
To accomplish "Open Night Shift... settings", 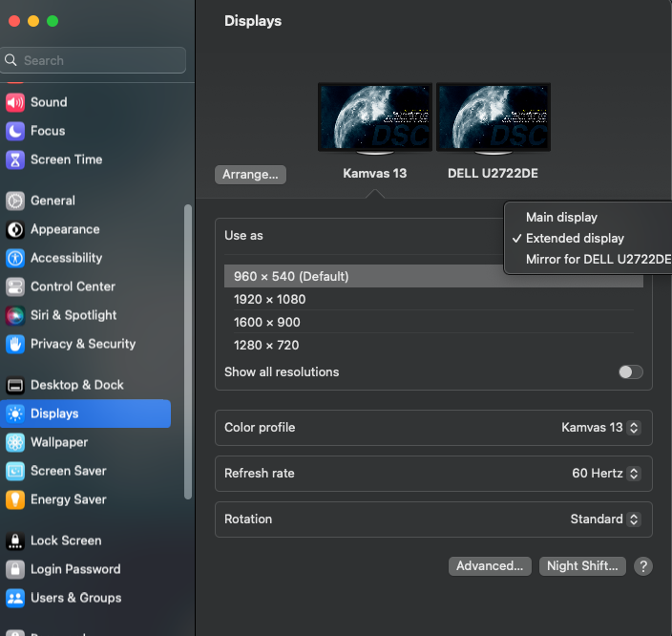I will tap(582, 566).
